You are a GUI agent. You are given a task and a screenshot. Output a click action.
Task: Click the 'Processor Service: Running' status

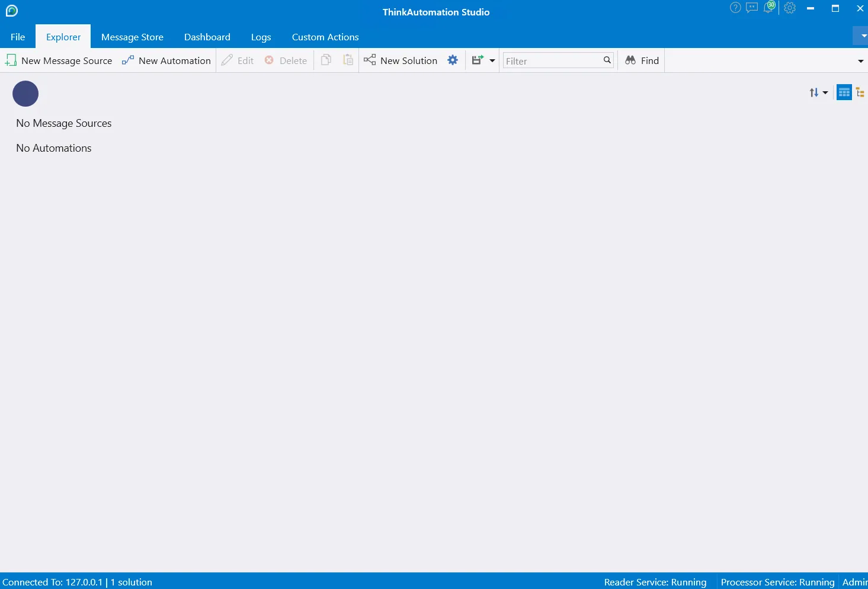[x=777, y=582]
